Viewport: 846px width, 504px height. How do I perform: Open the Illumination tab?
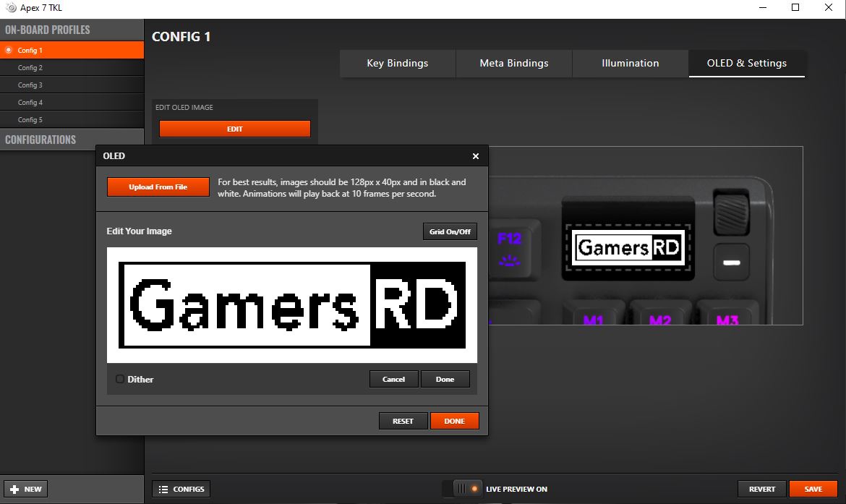[630, 63]
